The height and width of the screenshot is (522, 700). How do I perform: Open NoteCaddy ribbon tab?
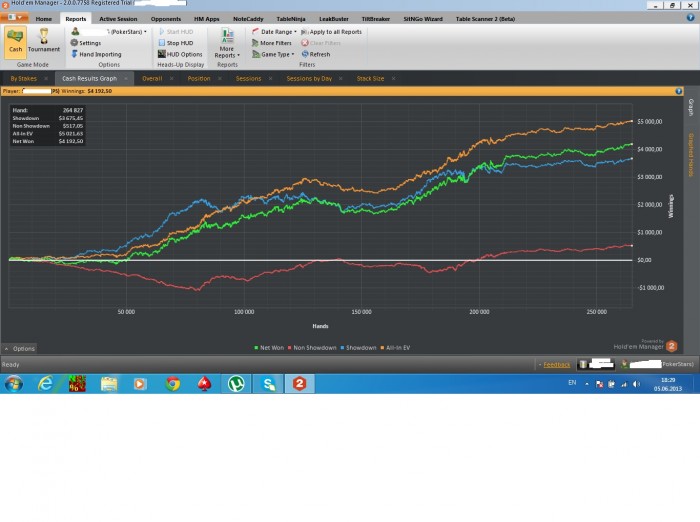coord(248,19)
